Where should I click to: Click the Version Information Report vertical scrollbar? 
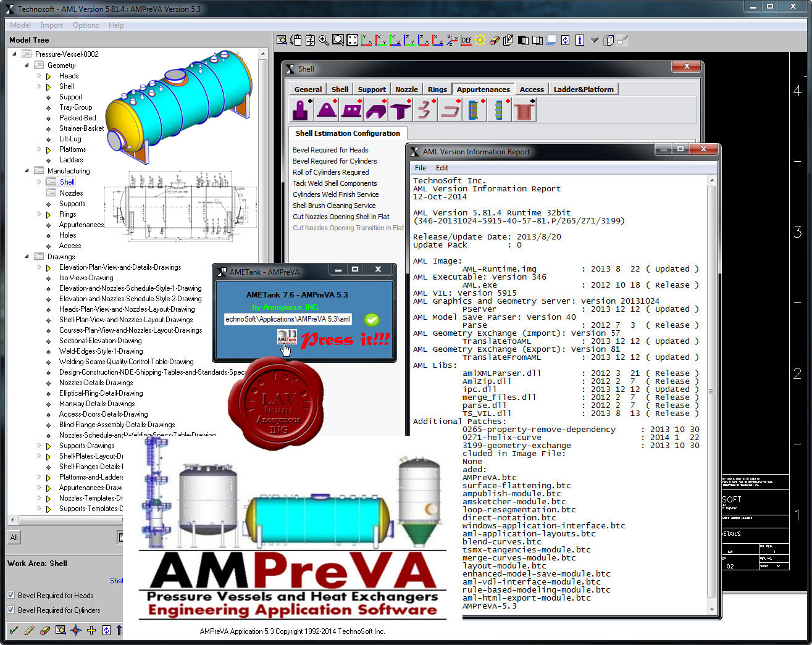711,394
